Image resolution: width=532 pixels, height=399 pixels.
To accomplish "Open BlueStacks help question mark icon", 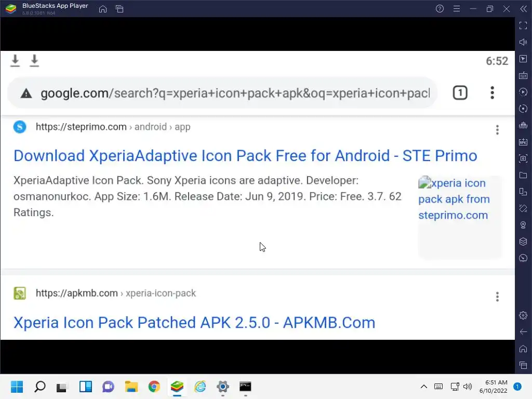I will tap(440, 9).
